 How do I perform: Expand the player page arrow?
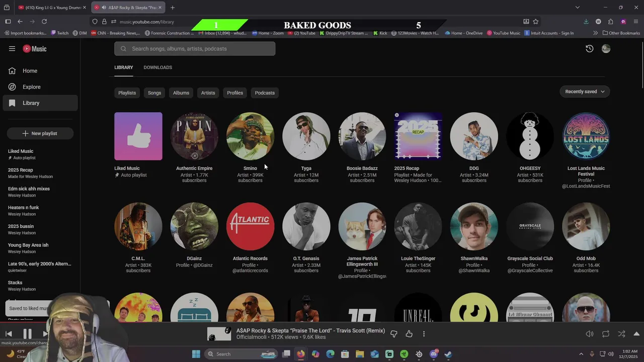(636, 334)
